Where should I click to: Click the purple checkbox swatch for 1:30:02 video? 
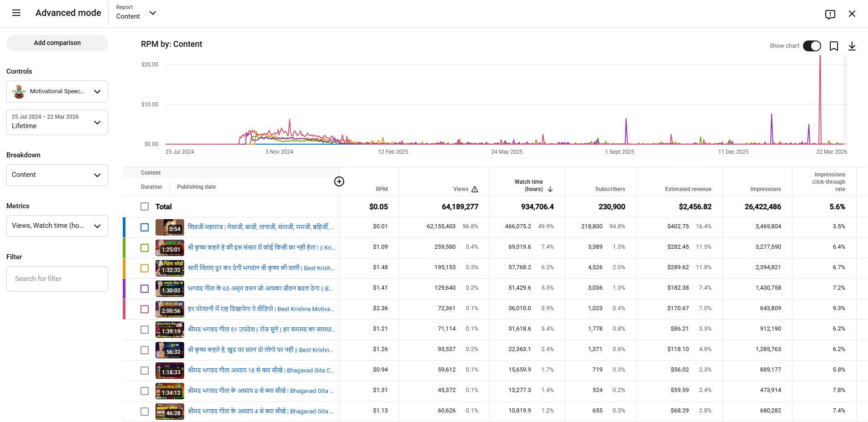pos(145,289)
